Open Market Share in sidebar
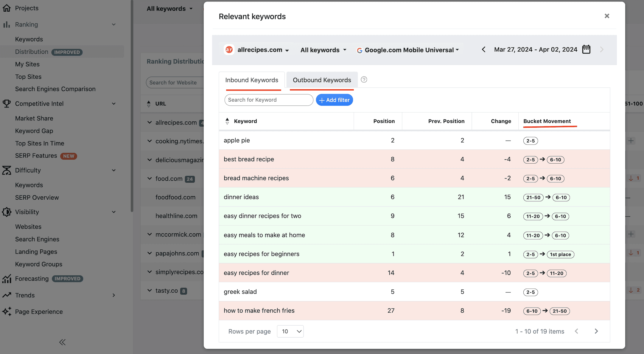The image size is (644, 354). tap(34, 119)
